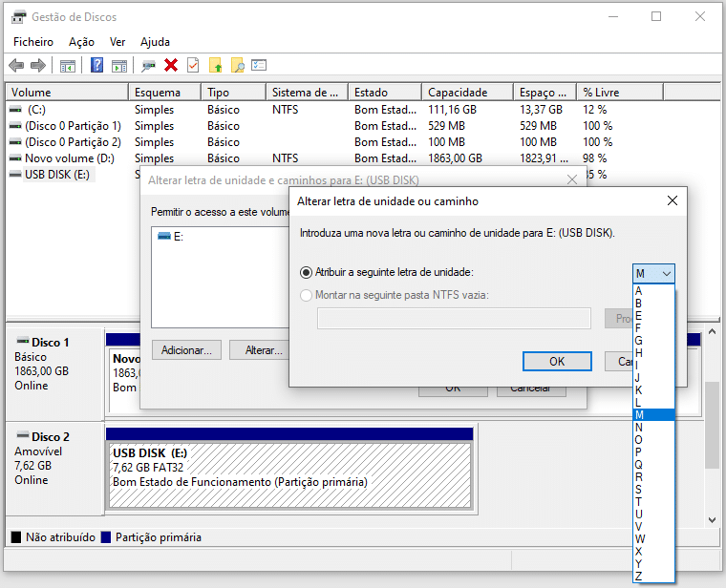Click the folder with magnifier search icon
The image size is (726, 588).
pyautogui.click(x=238, y=65)
